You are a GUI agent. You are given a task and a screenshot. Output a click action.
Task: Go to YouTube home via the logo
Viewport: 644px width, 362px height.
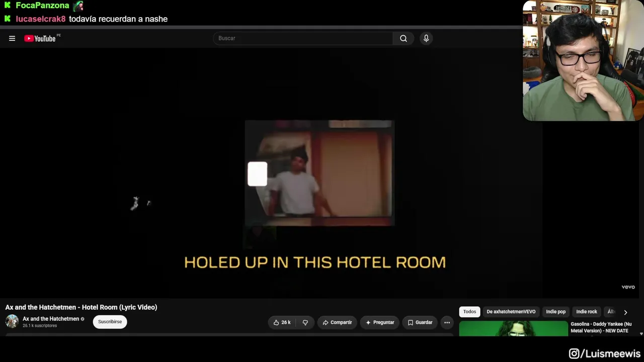click(x=40, y=38)
